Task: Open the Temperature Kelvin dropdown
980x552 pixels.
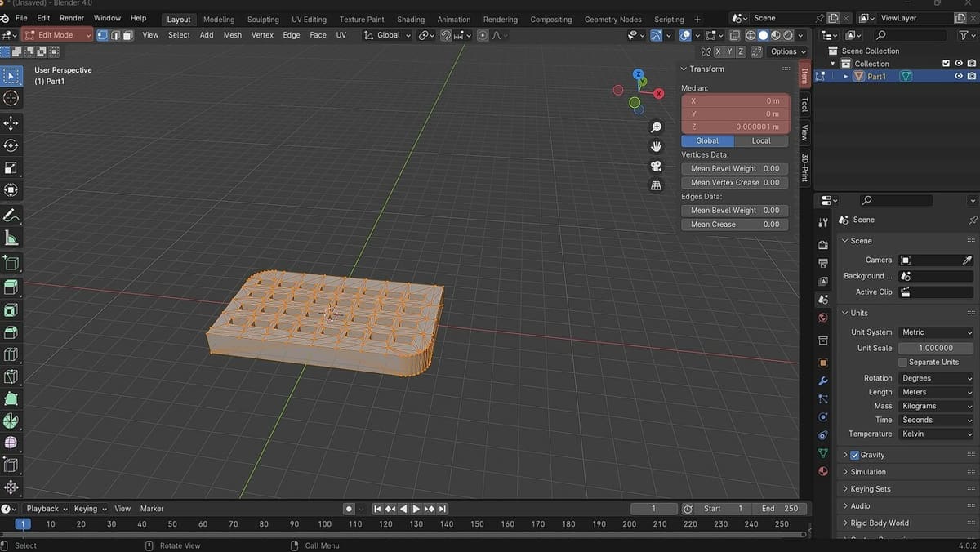Action: tap(936, 434)
